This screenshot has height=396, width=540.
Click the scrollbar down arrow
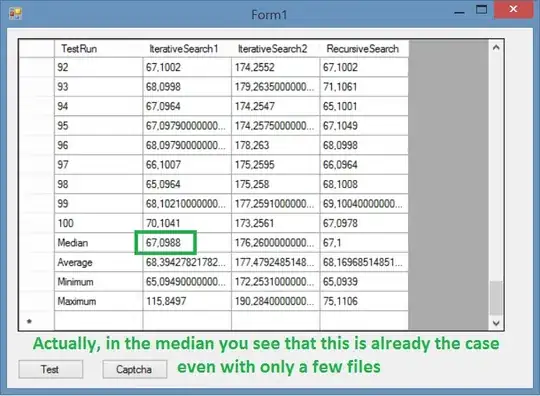point(496,323)
